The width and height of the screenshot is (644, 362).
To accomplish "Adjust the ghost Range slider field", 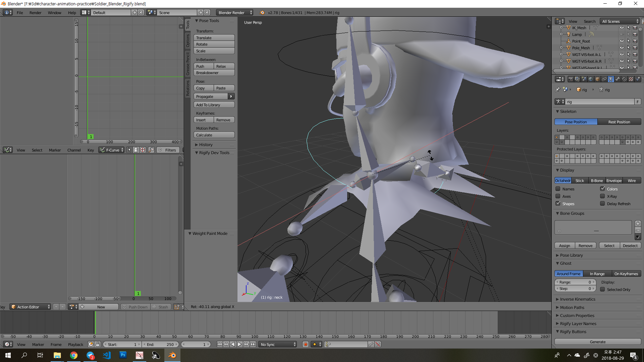I will 575,282.
